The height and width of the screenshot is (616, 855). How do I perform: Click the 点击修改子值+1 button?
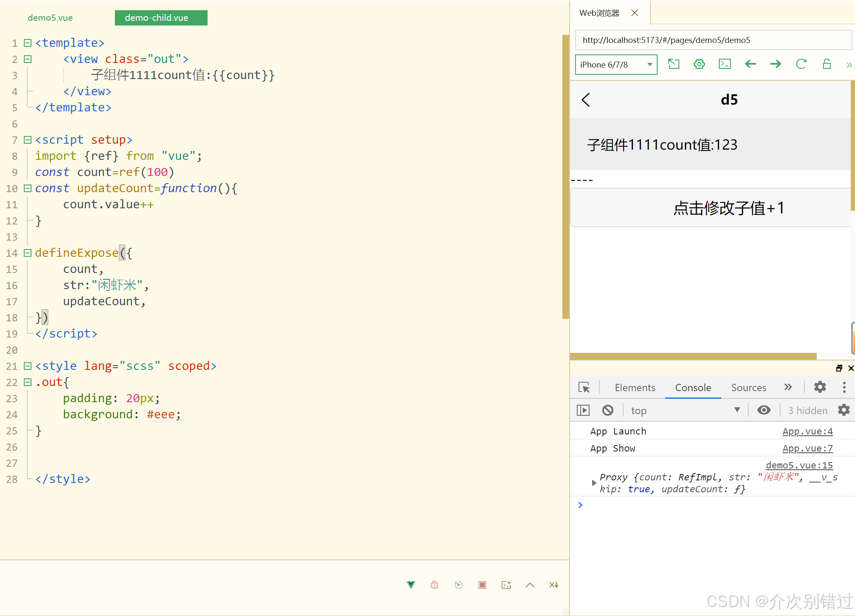[x=728, y=208]
